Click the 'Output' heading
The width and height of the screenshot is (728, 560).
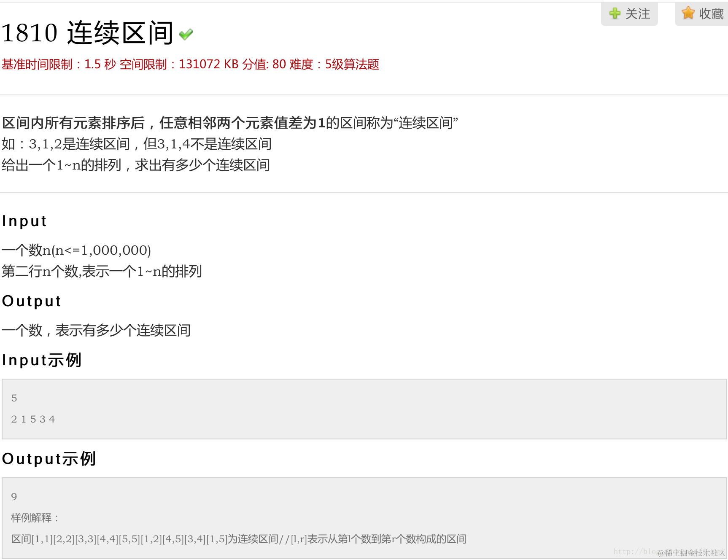pyautogui.click(x=32, y=301)
